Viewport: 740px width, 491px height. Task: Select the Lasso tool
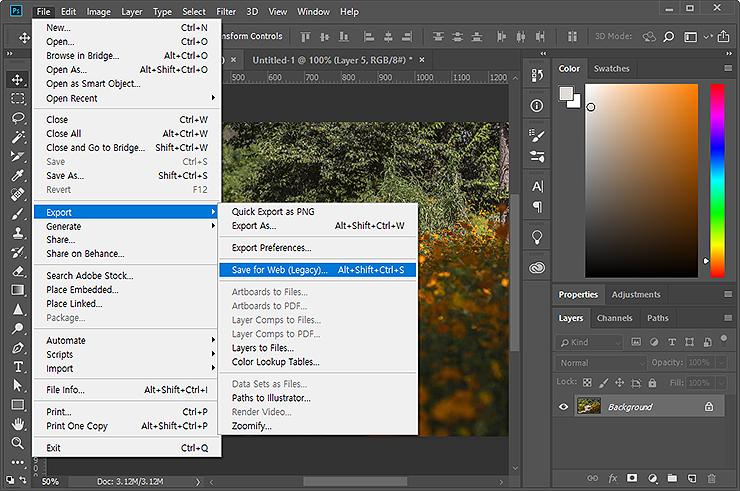pos(17,118)
